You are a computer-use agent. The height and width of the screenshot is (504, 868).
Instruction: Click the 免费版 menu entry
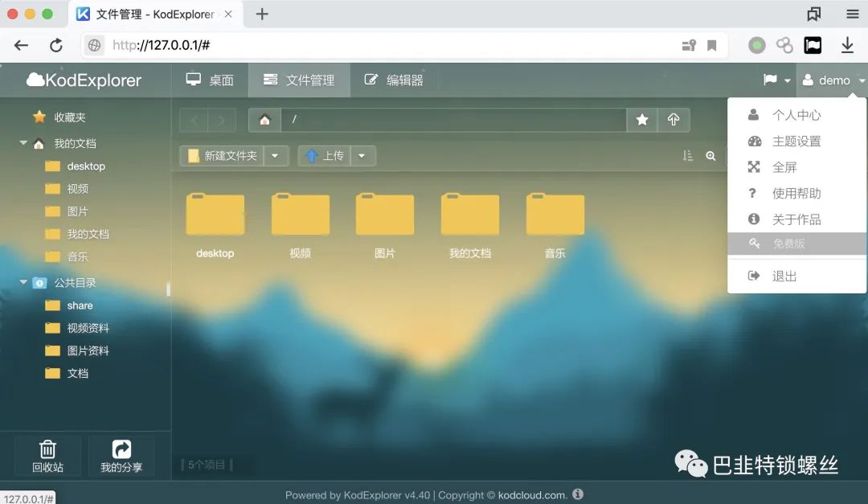[x=797, y=244]
